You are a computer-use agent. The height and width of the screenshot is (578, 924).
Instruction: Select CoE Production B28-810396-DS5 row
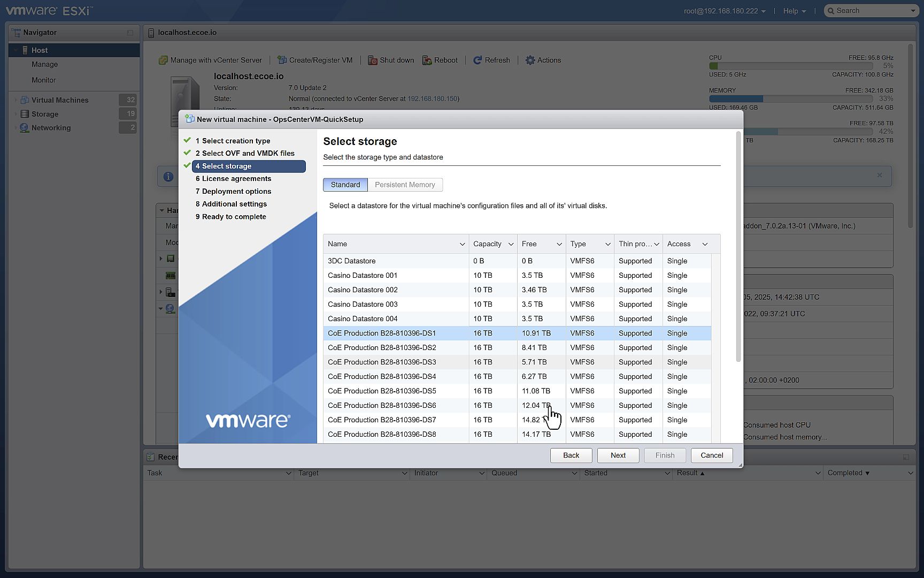(517, 391)
